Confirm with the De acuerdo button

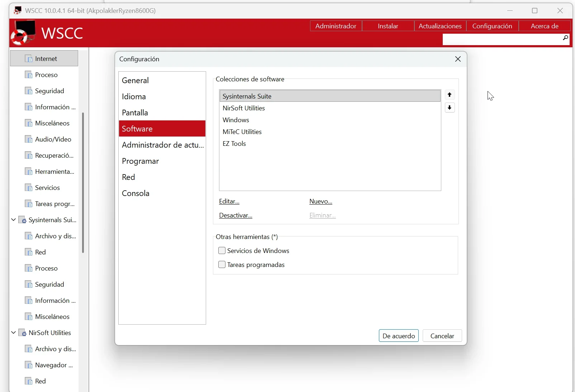click(399, 336)
